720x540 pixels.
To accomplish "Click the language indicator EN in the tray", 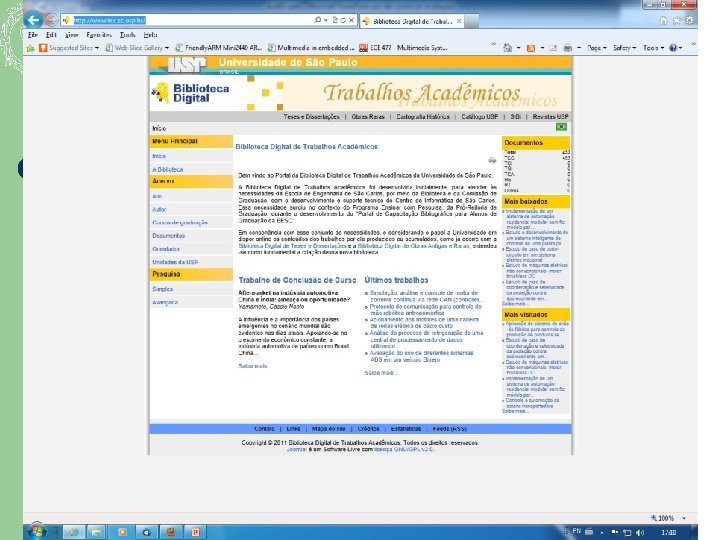I will [x=577, y=531].
